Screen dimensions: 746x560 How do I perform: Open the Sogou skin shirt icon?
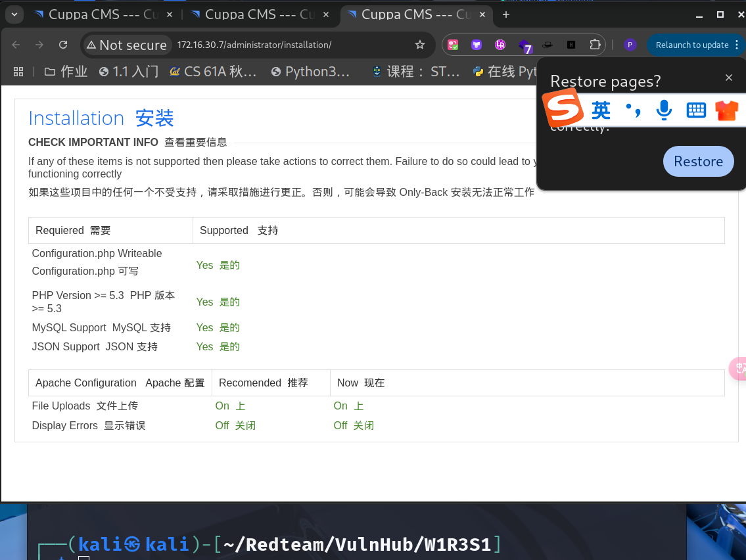(727, 110)
